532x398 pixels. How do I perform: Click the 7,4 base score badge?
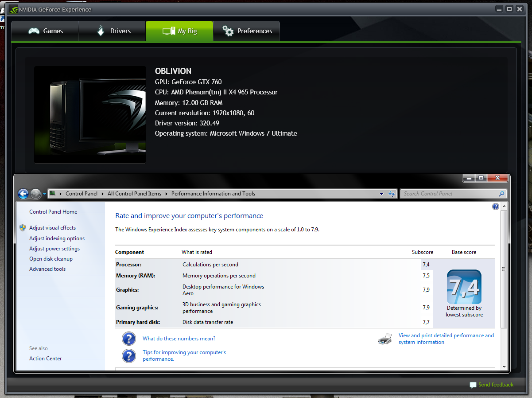(464, 287)
